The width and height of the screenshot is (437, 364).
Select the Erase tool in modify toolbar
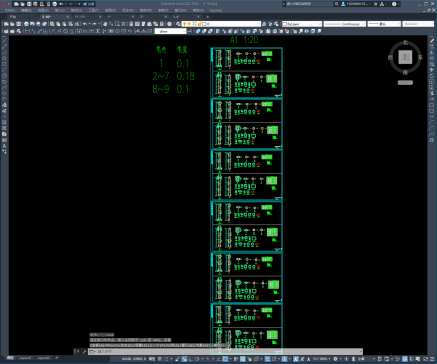click(432, 40)
